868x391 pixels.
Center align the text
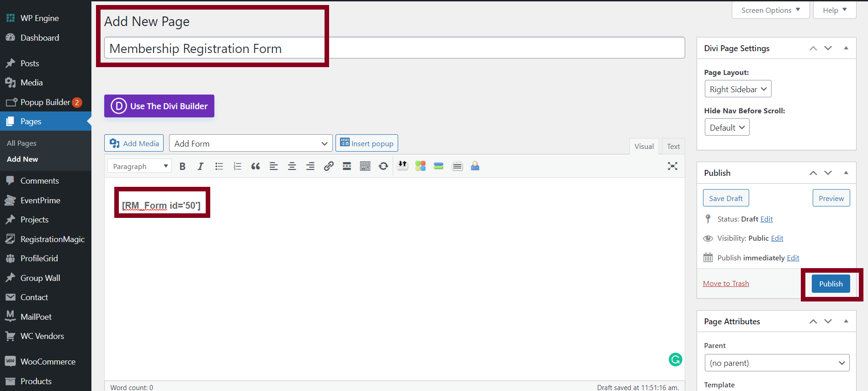click(x=292, y=166)
